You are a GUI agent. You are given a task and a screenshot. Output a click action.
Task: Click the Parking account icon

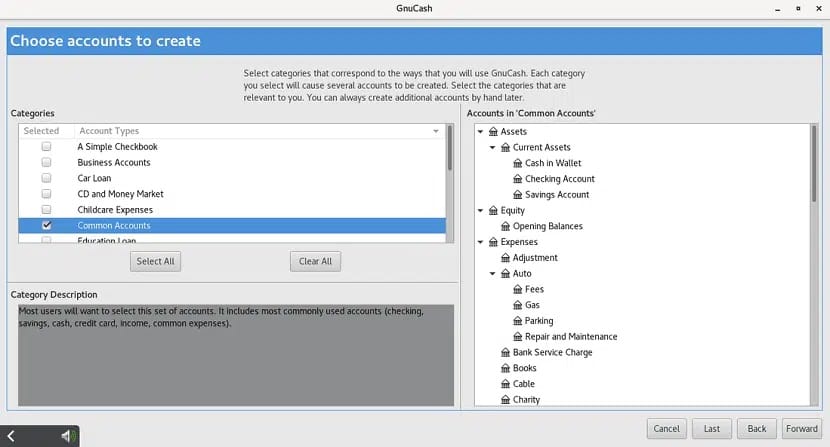[518, 321]
